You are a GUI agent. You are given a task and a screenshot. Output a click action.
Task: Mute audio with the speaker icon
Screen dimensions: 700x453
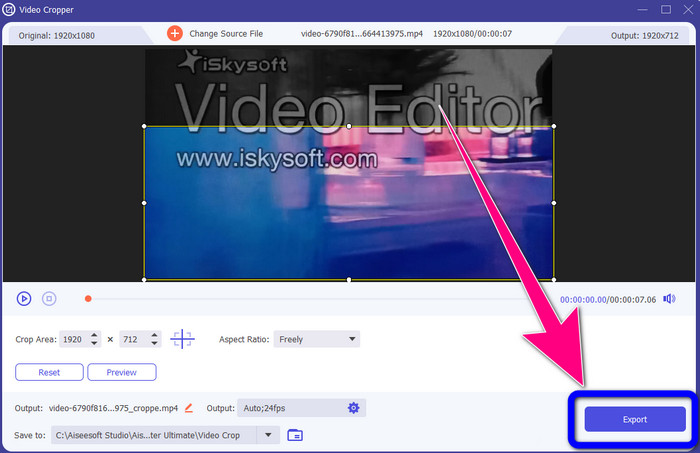669,299
